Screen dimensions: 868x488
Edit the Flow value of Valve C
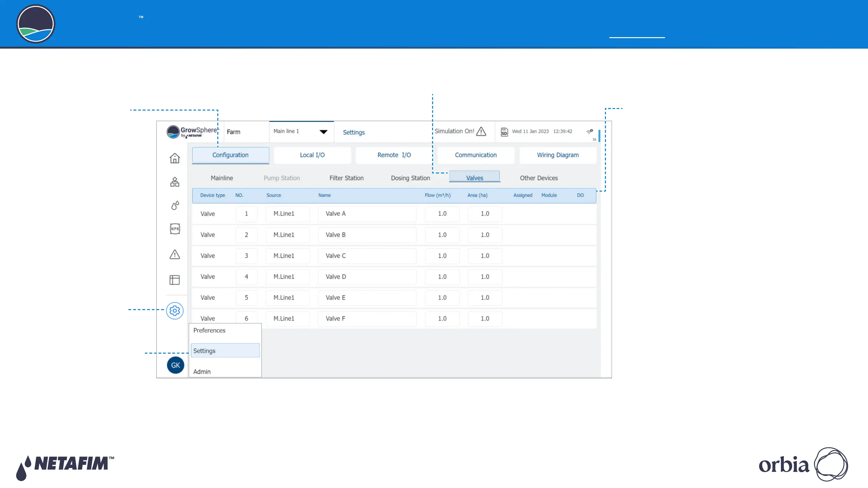pos(442,256)
